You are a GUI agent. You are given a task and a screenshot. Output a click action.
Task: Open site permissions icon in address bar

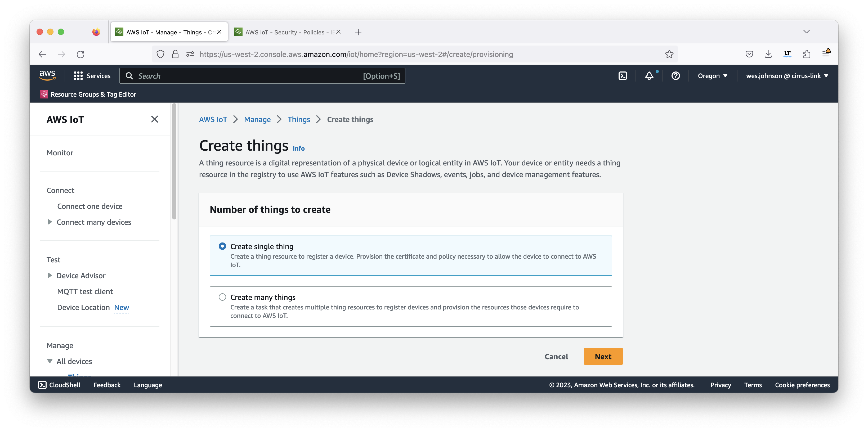pyautogui.click(x=190, y=54)
